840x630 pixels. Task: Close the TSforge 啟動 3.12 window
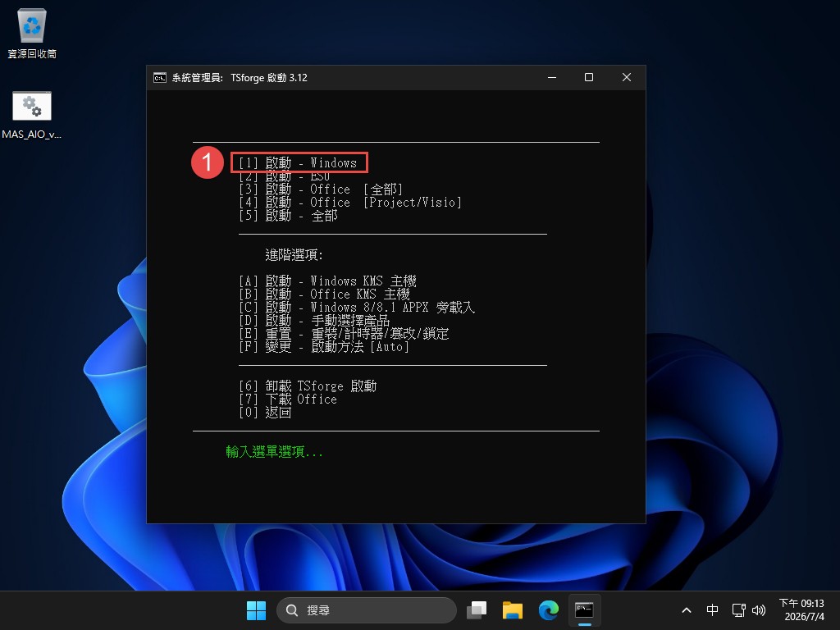pyautogui.click(x=626, y=78)
